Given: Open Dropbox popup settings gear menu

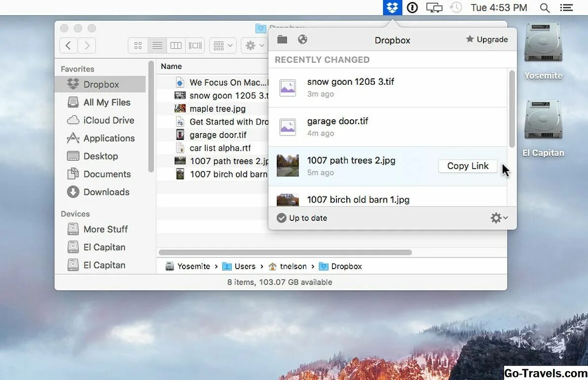Looking at the screenshot, I should tap(499, 218).
